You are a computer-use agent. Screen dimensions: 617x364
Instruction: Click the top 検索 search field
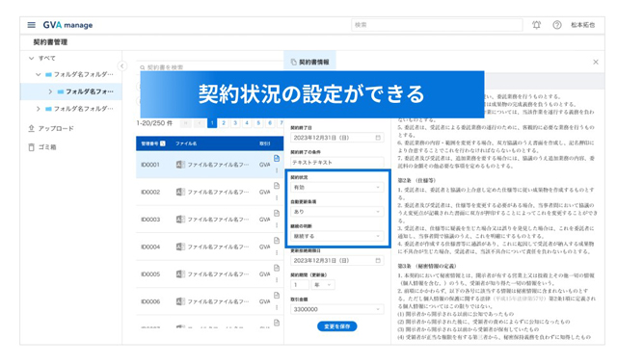pyautogui.click(x=437, y=25)
